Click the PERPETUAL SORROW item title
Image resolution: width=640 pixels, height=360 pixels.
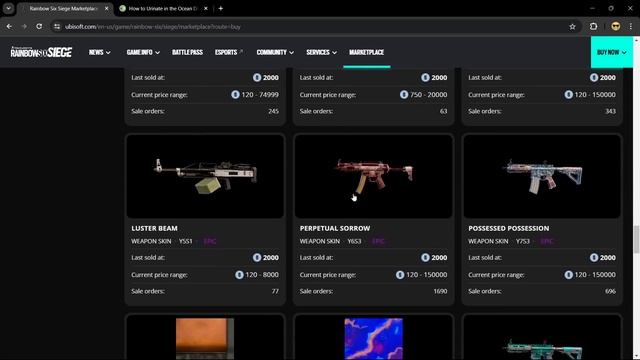click(335, 228)
